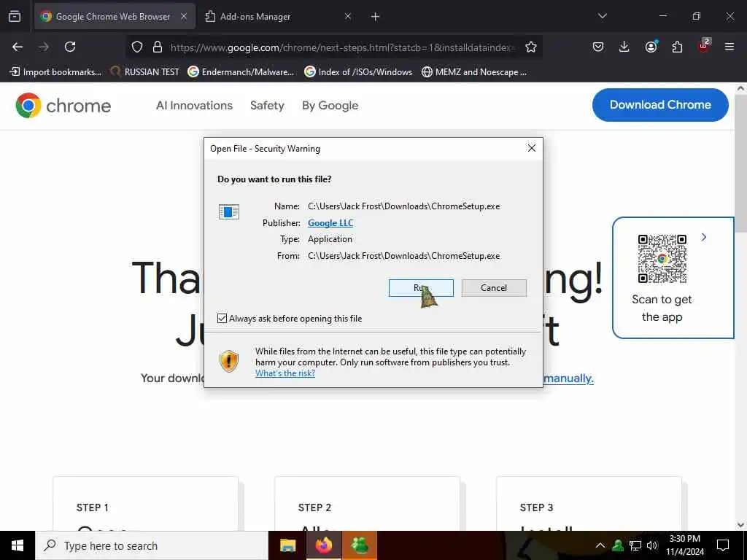Open the volume speaker tray icon

652,545
